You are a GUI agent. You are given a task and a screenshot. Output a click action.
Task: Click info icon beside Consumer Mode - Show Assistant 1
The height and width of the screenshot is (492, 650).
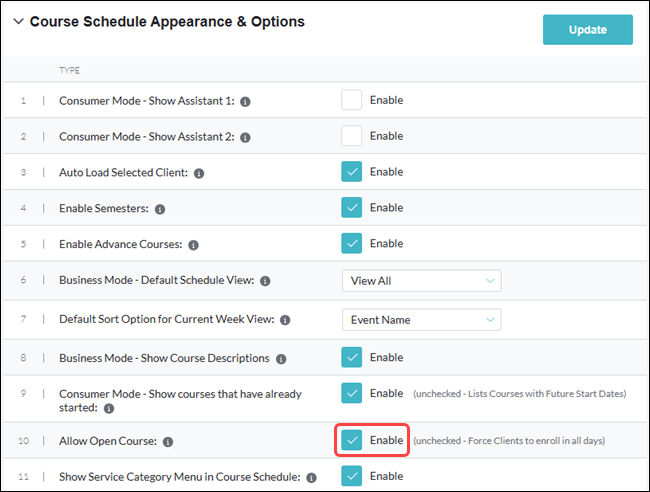point(246,101)
